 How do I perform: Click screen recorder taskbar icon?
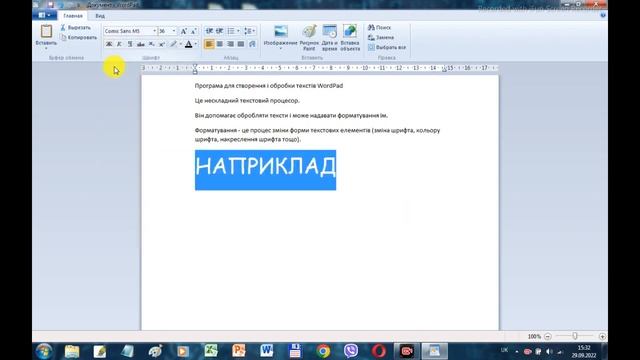(x=407, y=351)
